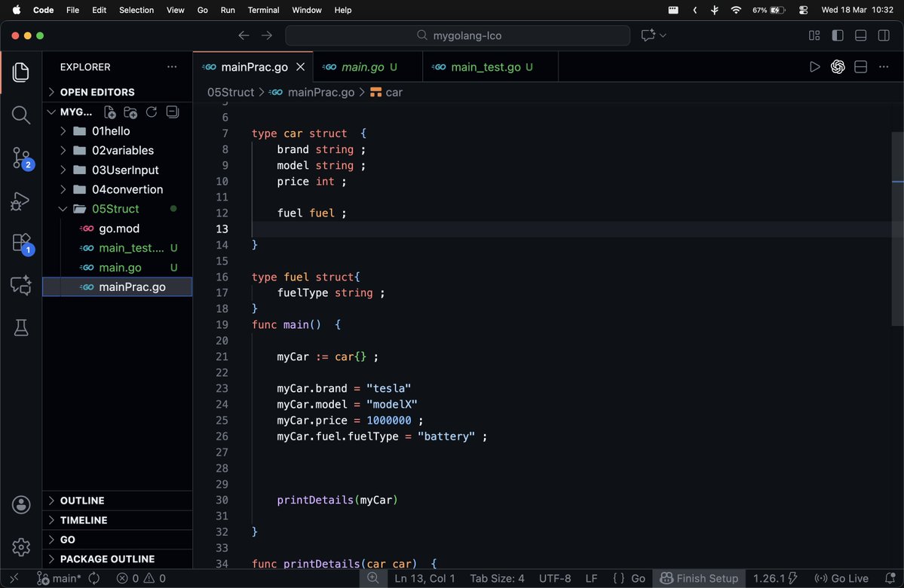904x588 pixels.
Task: Open the Terminal menu
Action: [x=263, y=10]
